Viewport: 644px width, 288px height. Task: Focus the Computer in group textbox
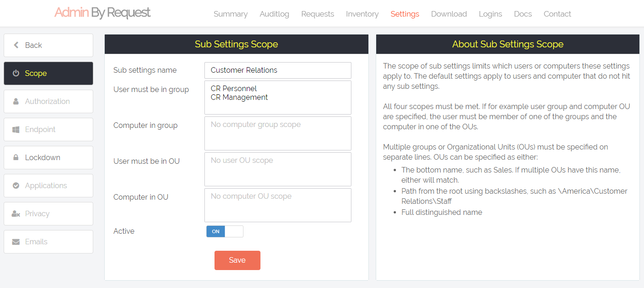click(x=277, y=133)
